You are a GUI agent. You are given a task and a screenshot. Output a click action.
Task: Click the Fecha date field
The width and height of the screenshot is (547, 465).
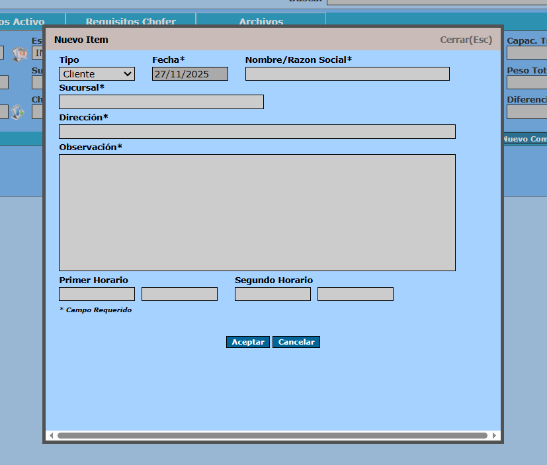click(x=190, y=74)
